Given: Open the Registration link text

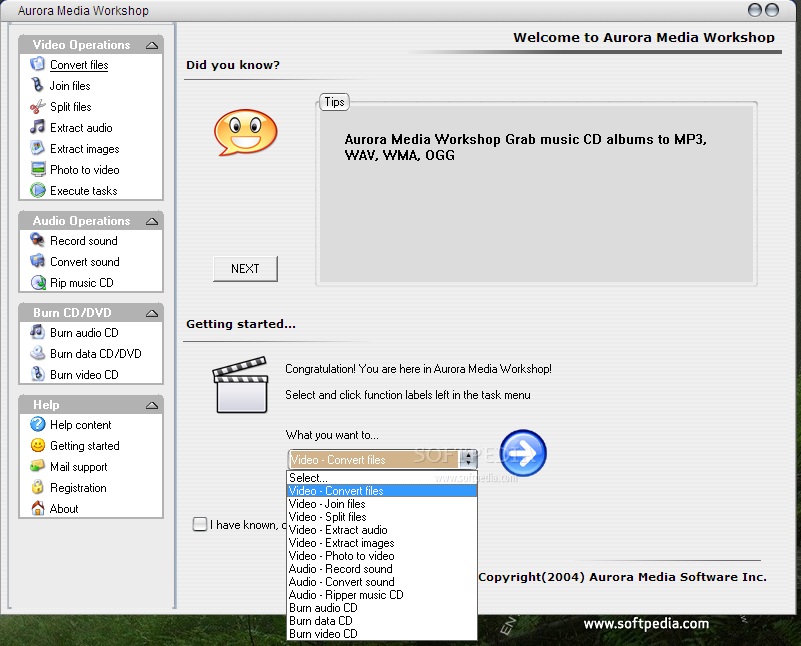Looking at the screenshot, I should point(78,488).
